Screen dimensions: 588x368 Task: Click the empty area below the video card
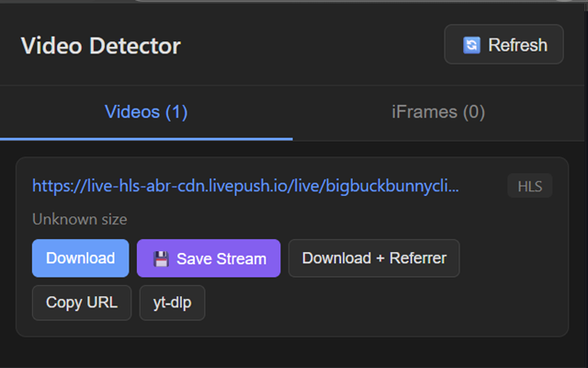(294, 352)
